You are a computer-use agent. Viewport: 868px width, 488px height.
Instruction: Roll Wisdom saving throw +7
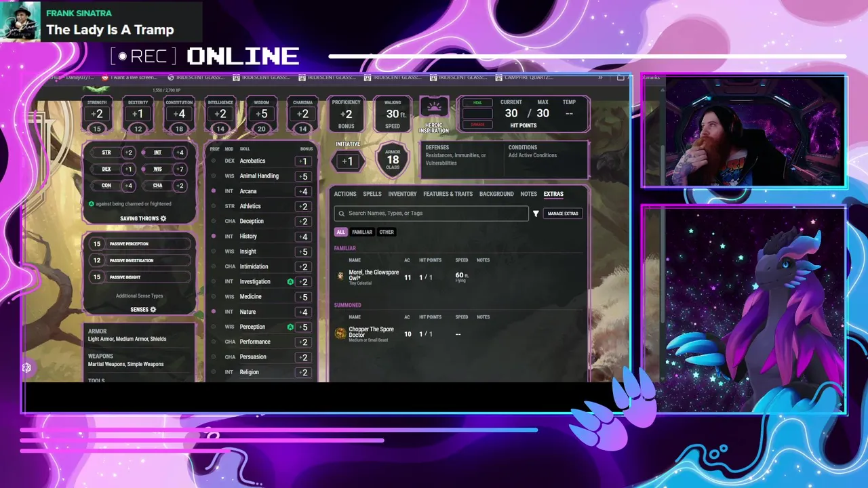click(x=180, y=169)
